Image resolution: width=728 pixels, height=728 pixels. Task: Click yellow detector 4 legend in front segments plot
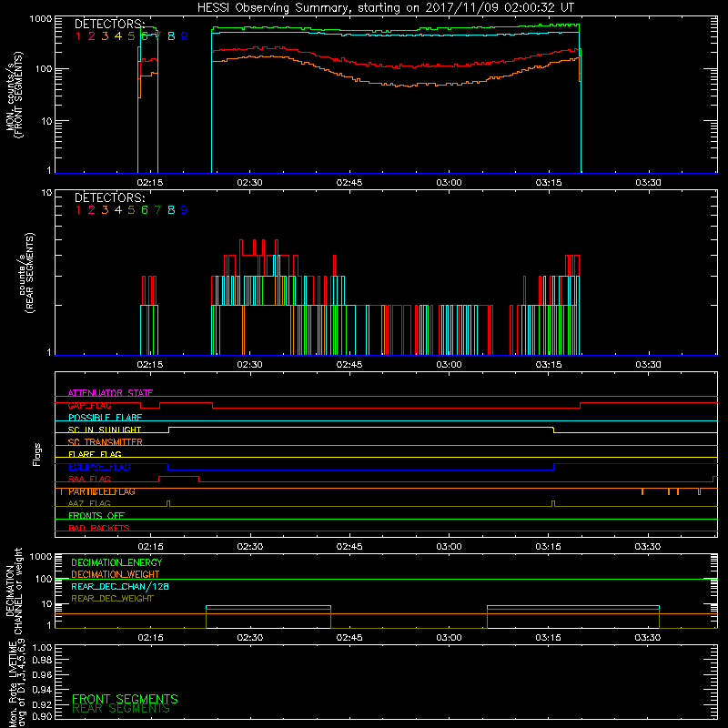pyautogui.click(x=118, y=36)
